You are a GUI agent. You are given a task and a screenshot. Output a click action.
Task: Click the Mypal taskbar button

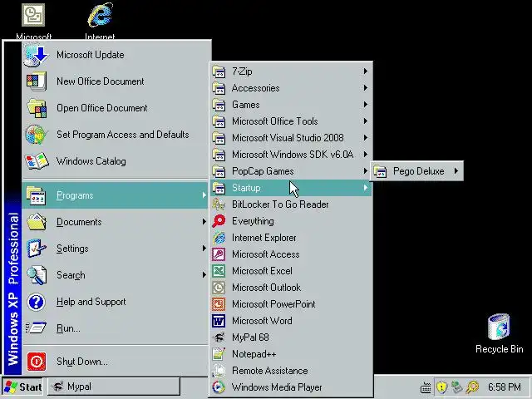click(x=114, y=387)
